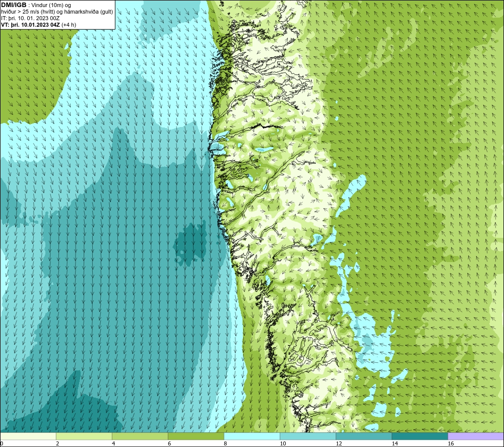Click the "(+4 h)" forecast offset text

tap(69, 25)
